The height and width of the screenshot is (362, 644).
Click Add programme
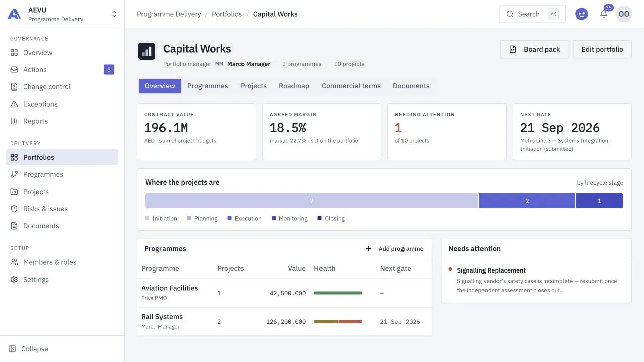point(394,249)
